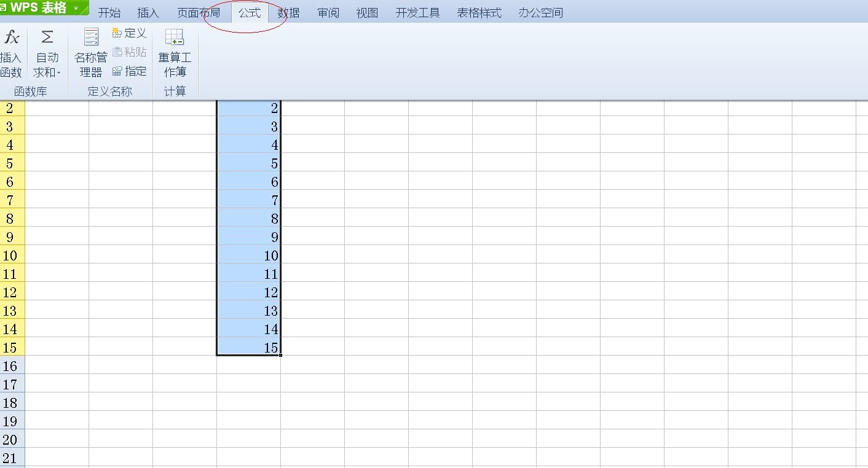Open the WPS 表格 application menu

click(44, 7)
